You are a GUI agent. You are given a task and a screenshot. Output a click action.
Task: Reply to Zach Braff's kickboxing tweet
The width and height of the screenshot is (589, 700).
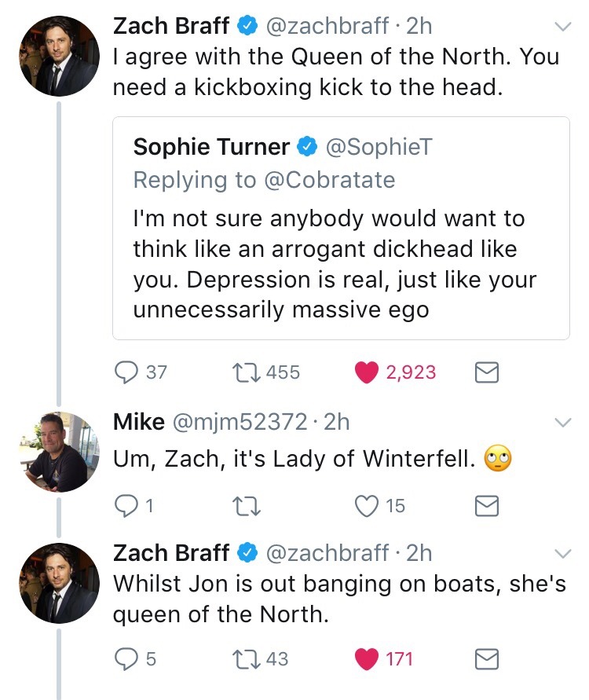127,372
